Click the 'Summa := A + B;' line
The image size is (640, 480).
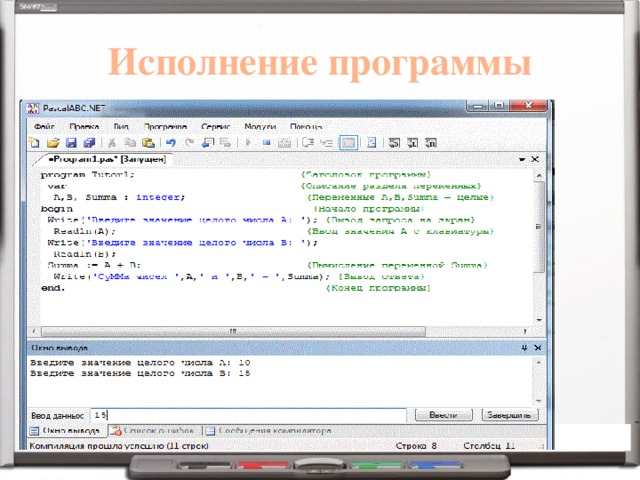94,265
